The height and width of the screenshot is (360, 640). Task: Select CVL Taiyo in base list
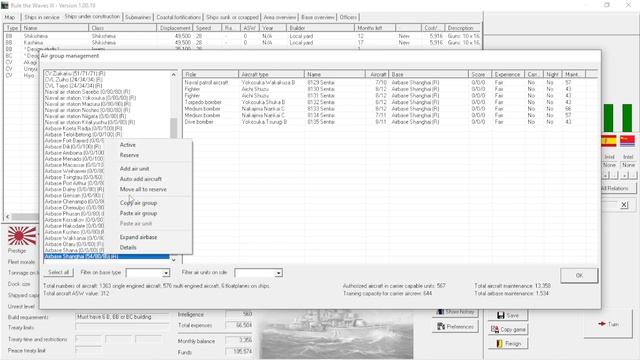(x=73, y=86)
